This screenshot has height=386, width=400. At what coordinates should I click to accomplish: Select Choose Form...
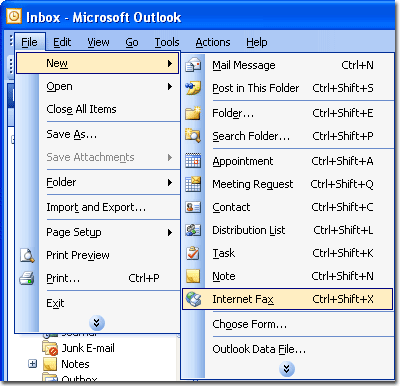point(288,324)
